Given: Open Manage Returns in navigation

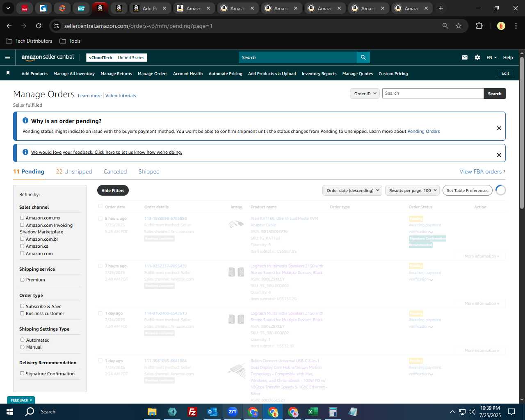Looking at the screenshot, I should pos(116,74).
